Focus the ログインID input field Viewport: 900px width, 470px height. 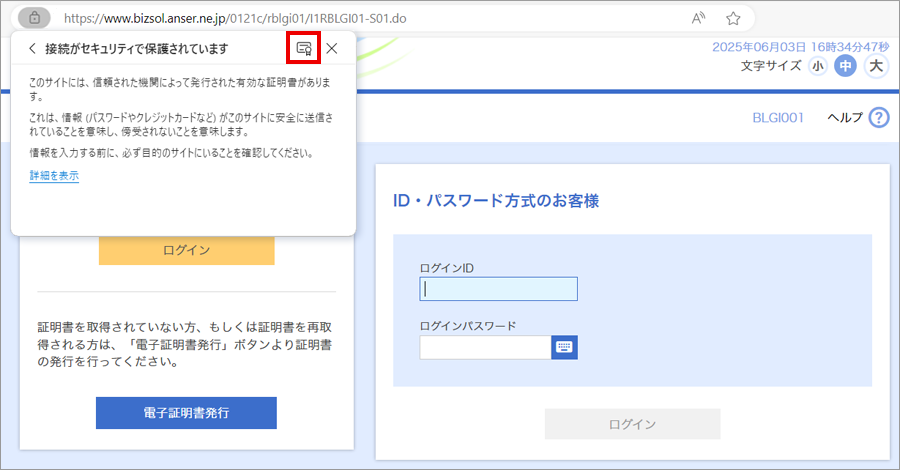(x=498, y=289)
